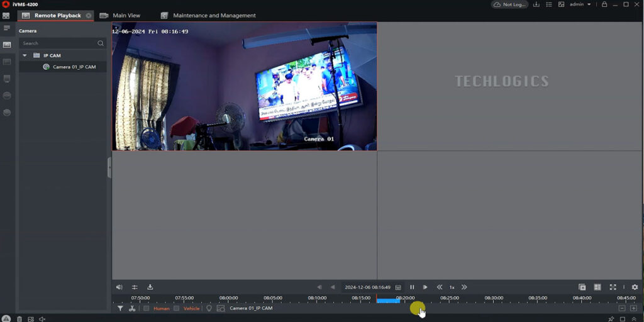Open the admin user dropdown
Viewport: 644px width, 322px height.
580,4
